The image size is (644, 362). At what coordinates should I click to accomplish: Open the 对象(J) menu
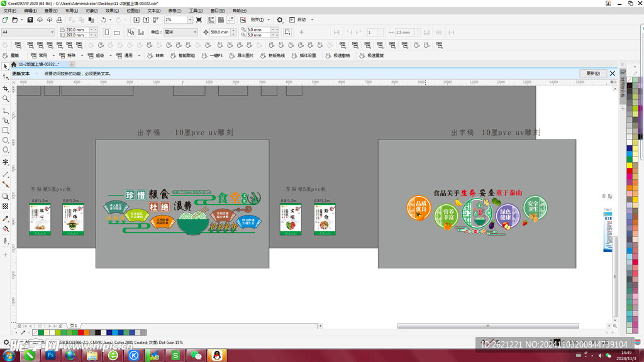point(92,11)
